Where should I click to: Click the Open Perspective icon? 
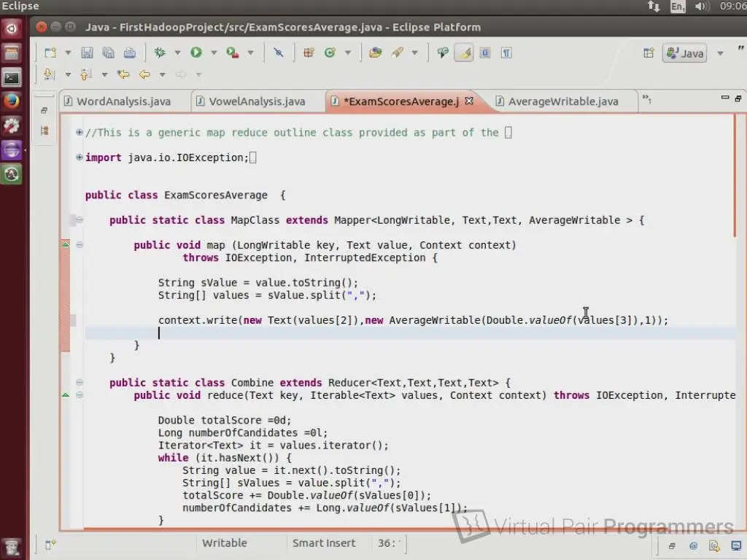tap(649, 52)
